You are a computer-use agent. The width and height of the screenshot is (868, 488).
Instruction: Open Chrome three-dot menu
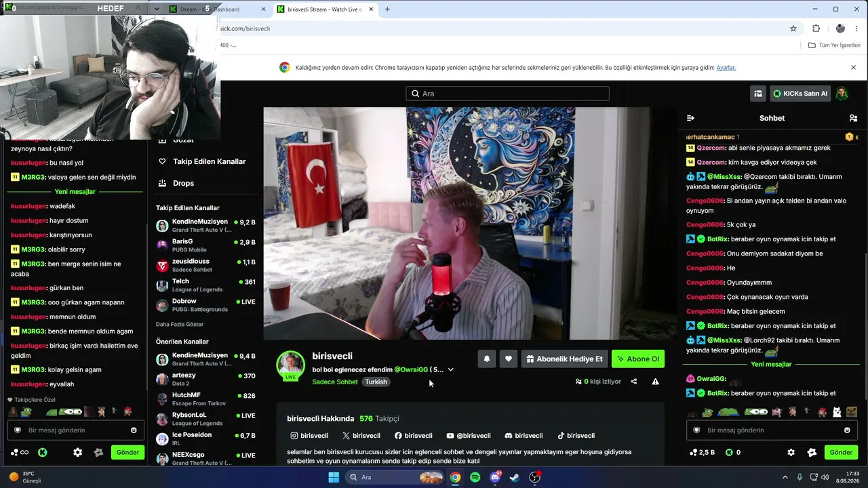pos(858,28)
